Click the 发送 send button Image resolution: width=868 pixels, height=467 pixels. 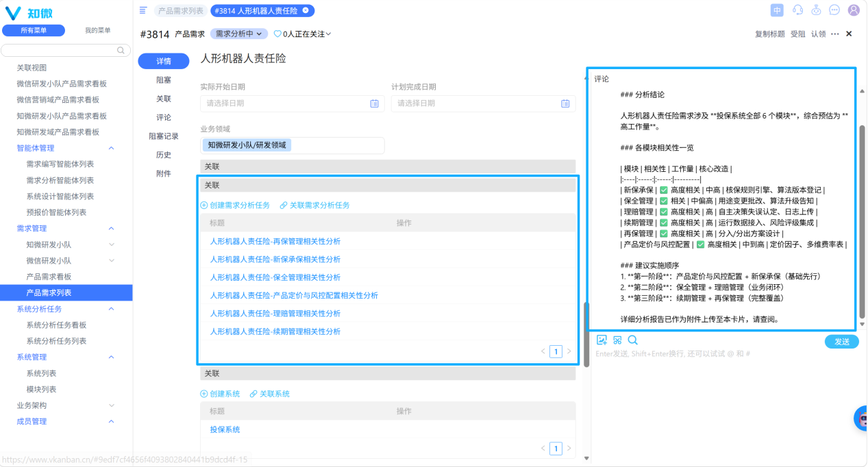coord(841,342)
